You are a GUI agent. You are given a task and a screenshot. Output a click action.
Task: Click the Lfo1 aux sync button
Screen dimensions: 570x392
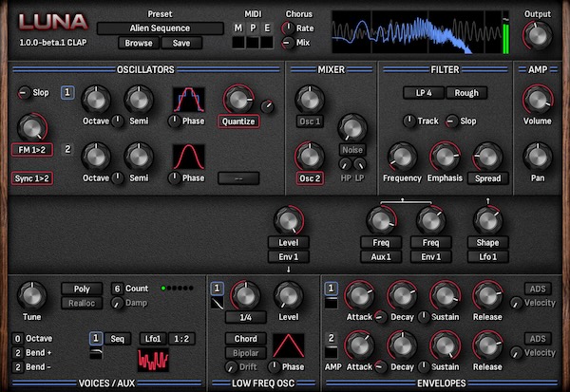[x=153, y=339]
